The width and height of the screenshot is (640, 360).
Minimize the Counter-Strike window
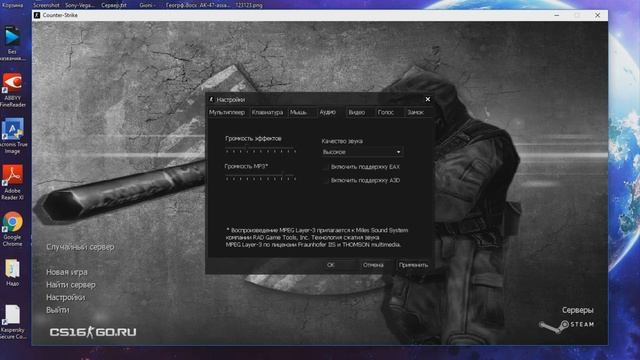coord(557,15)
